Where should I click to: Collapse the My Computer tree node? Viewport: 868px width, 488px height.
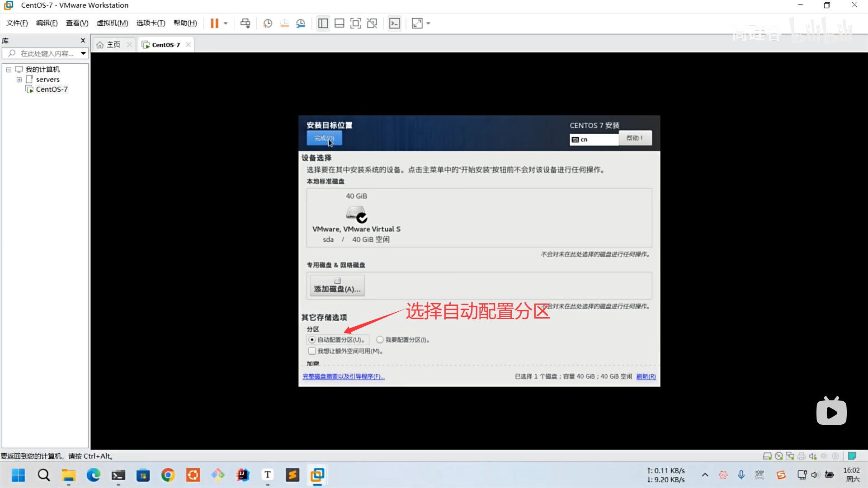pos(9,70)
